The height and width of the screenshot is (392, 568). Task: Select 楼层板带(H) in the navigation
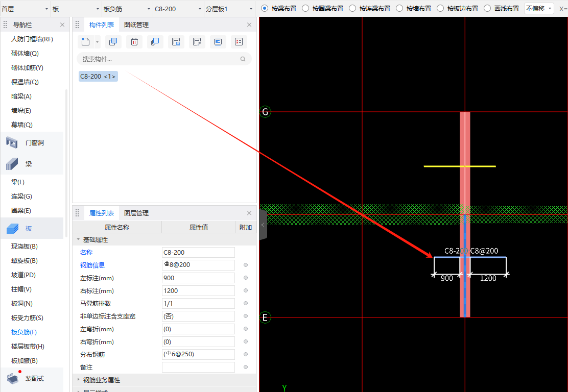coord(28,347)
